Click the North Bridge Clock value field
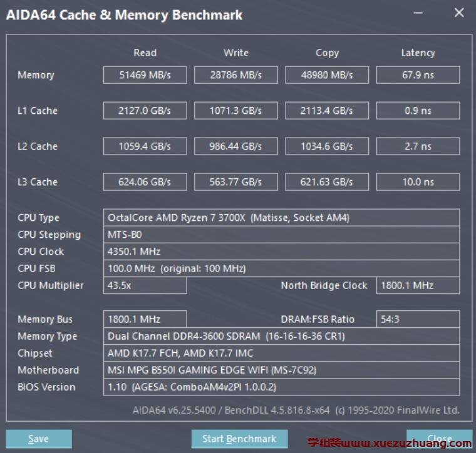 click(x=418, y=285)
